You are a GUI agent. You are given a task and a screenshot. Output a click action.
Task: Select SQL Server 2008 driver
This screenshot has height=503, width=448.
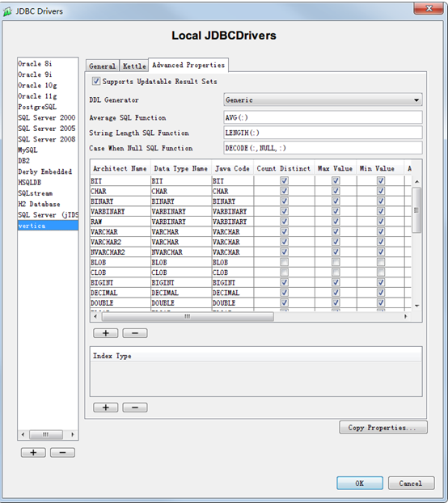[x=48, y=139]
